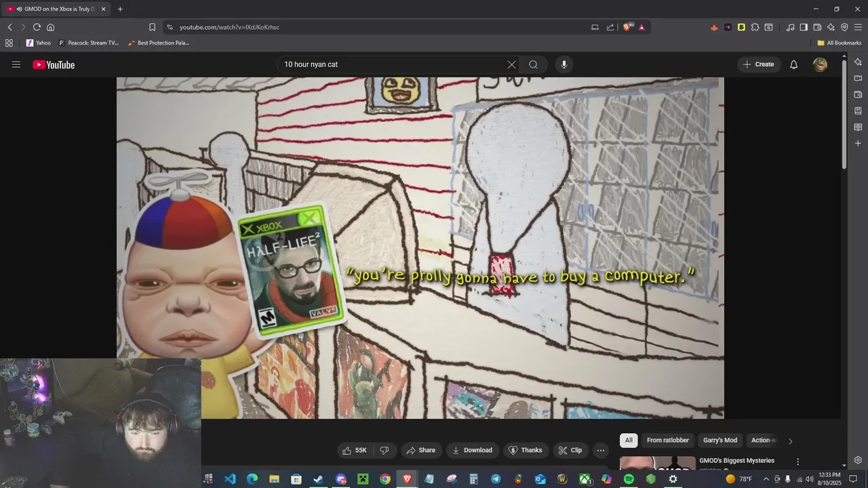The image size is (868, 488).
Task: Open the 78°F weather widget
Action: point(739,479)
